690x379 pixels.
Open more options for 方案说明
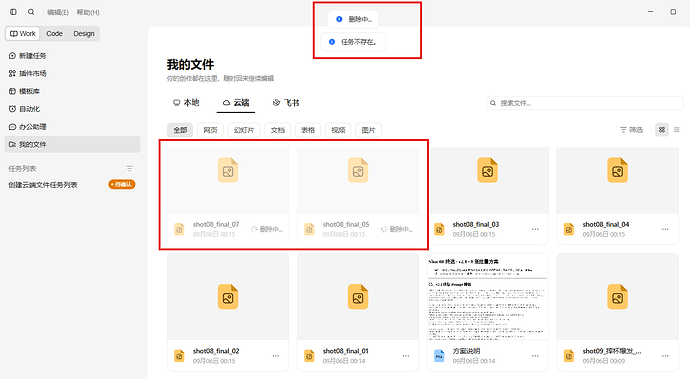coord(535,356)
